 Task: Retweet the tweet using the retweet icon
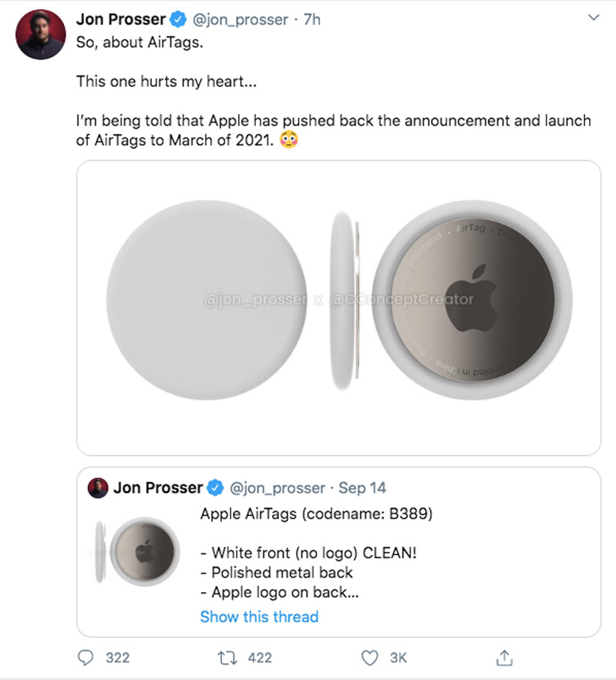click(225, 658)
